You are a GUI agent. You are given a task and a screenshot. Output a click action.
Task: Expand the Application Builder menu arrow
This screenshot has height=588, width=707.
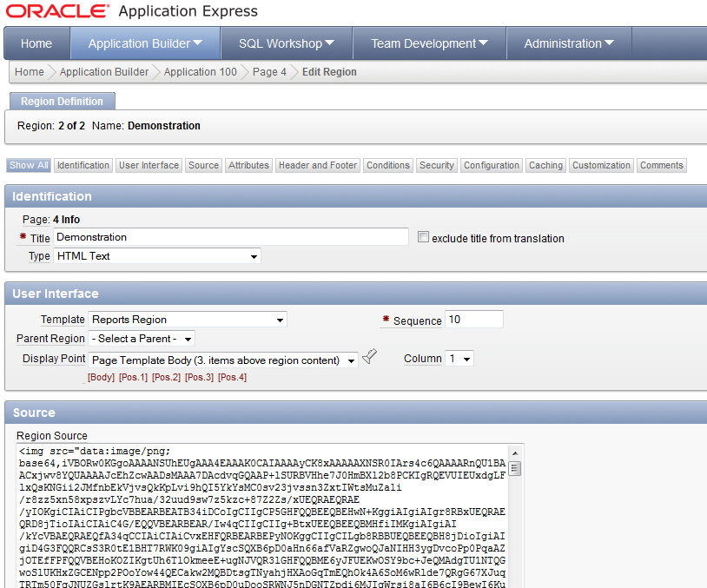(197, 43)
